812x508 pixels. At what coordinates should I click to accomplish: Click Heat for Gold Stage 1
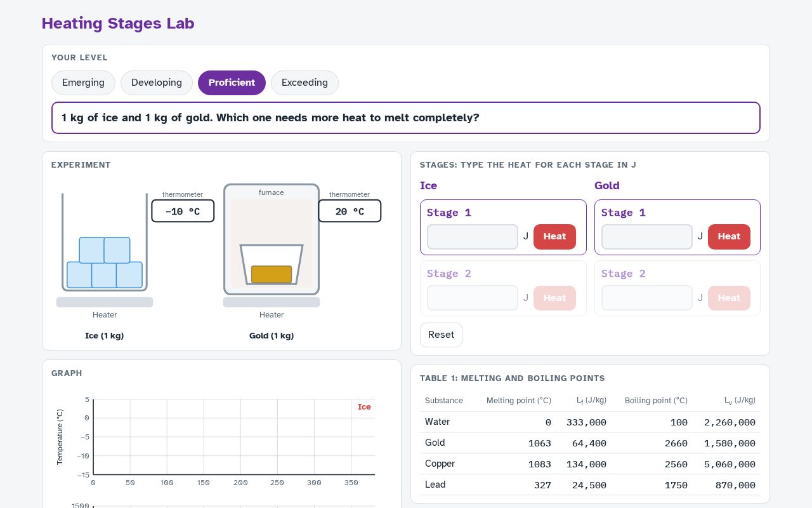pos(729,237)
